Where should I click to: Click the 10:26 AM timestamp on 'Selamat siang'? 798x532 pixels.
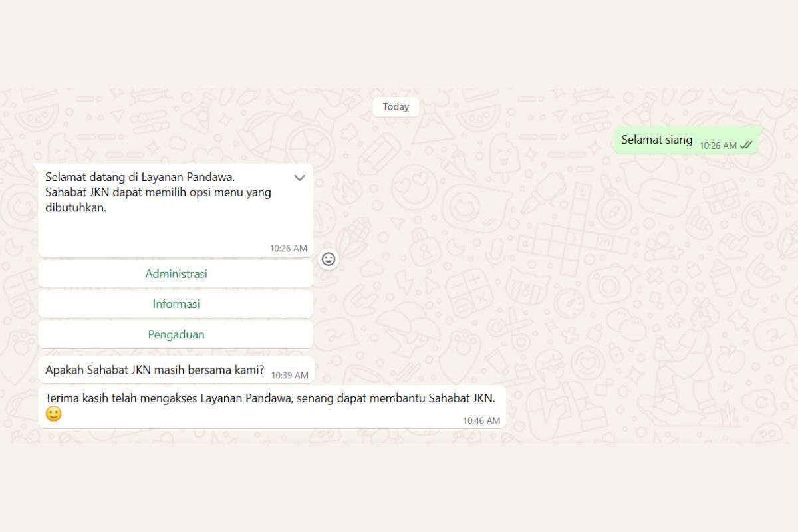(718, 146)
